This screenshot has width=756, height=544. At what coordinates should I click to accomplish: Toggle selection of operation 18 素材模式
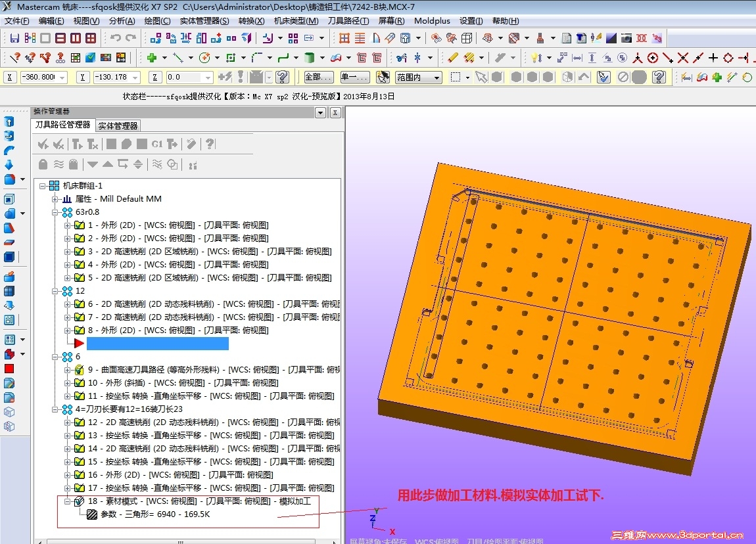click(80, 501)
